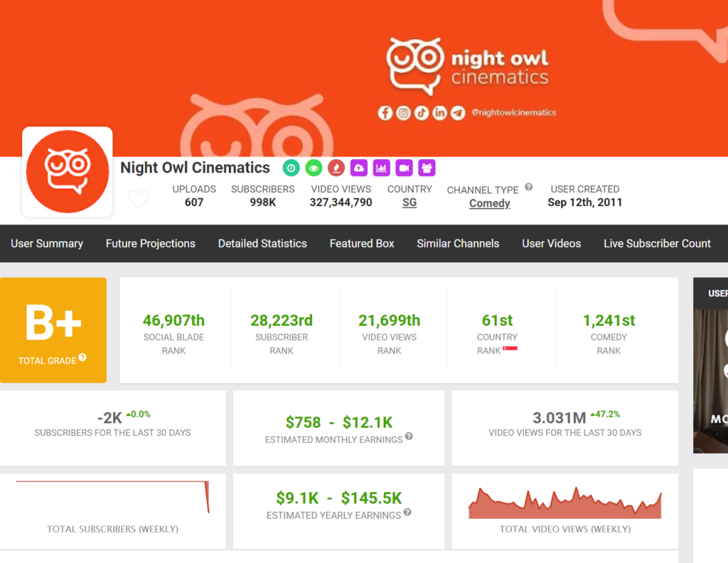This screenshot has width=728, height=563.
Task: Follow the Comedy channel type link
Action: click(489, 203)
